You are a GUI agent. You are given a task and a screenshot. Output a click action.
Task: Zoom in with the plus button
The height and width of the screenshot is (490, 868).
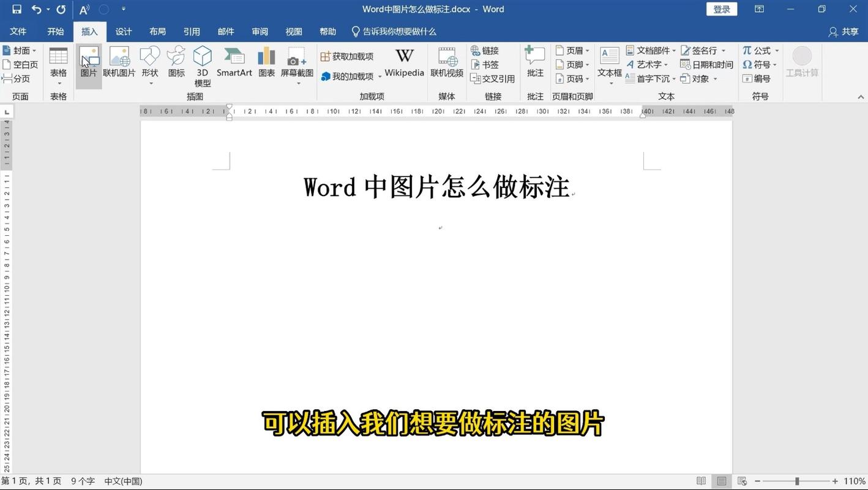835,481
